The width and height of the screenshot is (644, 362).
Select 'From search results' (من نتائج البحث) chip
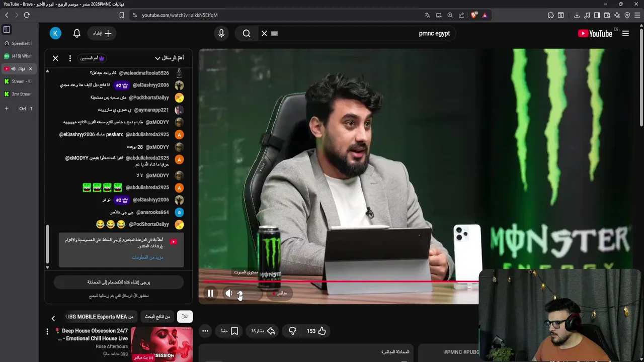[x=157, y=316]
